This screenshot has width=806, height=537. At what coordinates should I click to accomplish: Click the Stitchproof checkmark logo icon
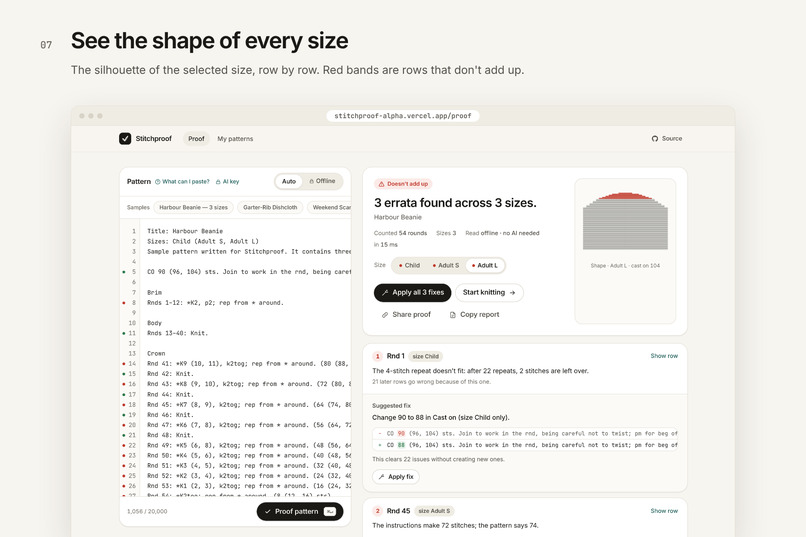click(x=125, y=139)
